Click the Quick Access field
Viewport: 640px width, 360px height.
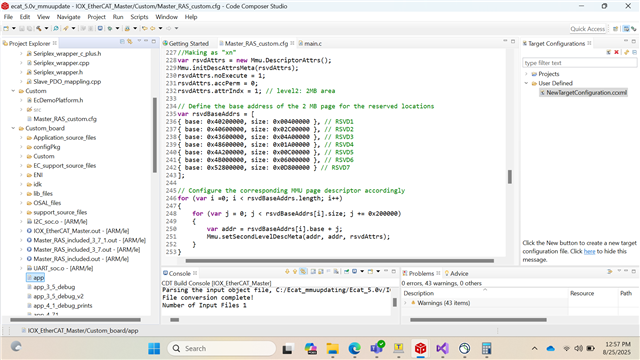pyautogui.click(x=587, y=29)
